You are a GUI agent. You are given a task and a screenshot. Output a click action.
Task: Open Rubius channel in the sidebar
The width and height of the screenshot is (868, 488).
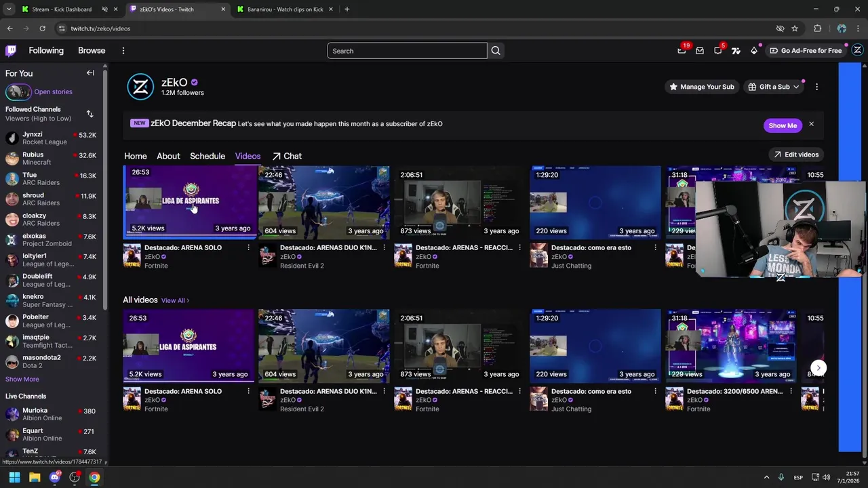[x=51, y=159]
